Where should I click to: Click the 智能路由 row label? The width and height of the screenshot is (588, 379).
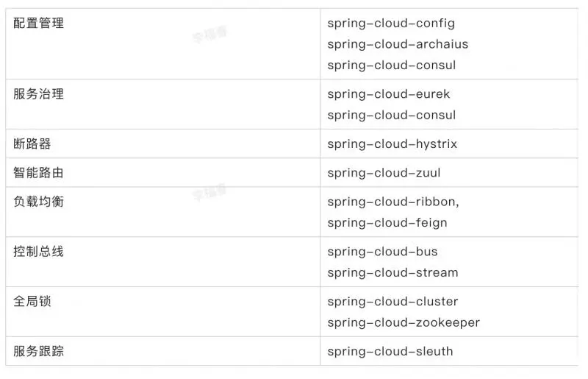pos(38,173)
